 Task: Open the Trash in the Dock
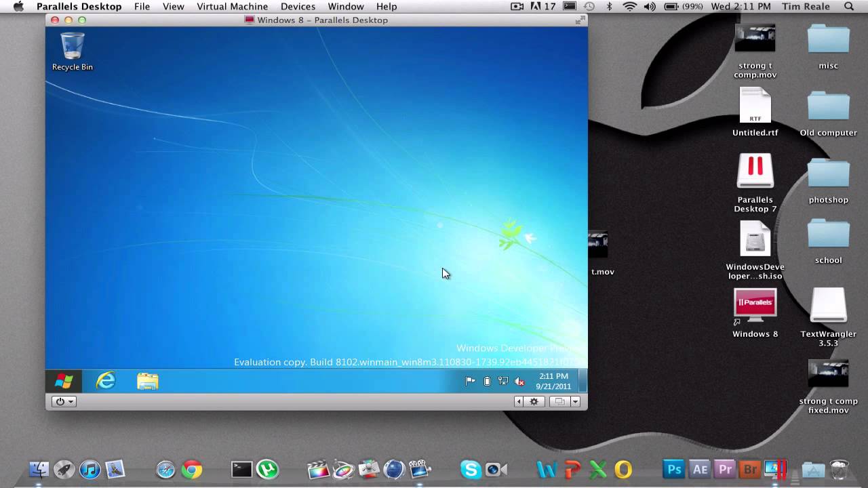pos(840,469)
